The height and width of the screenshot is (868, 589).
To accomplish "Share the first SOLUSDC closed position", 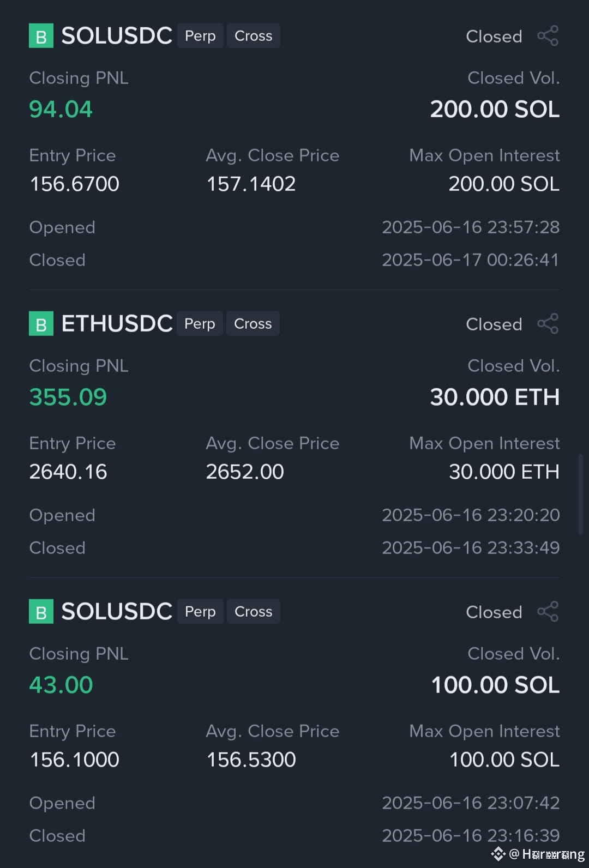I will pos(548,36).
